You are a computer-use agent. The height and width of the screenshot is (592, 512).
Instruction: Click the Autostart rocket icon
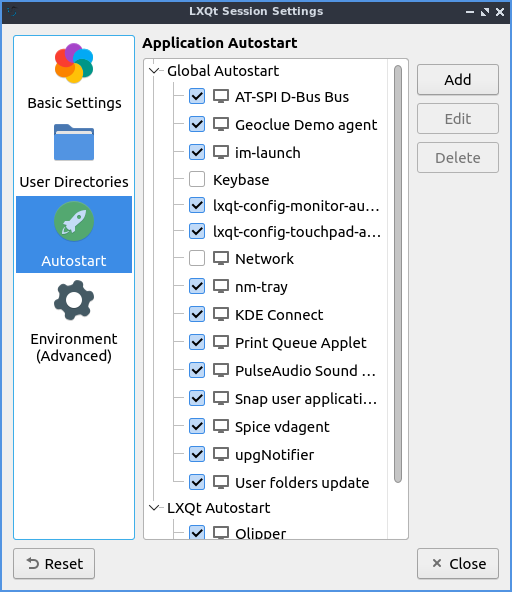[74, 221]
